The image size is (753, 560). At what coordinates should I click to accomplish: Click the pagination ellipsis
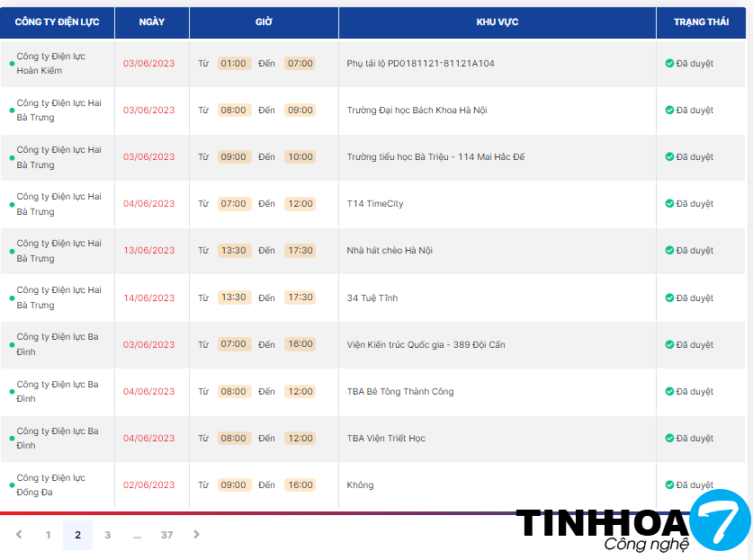(x=137, y=535)
